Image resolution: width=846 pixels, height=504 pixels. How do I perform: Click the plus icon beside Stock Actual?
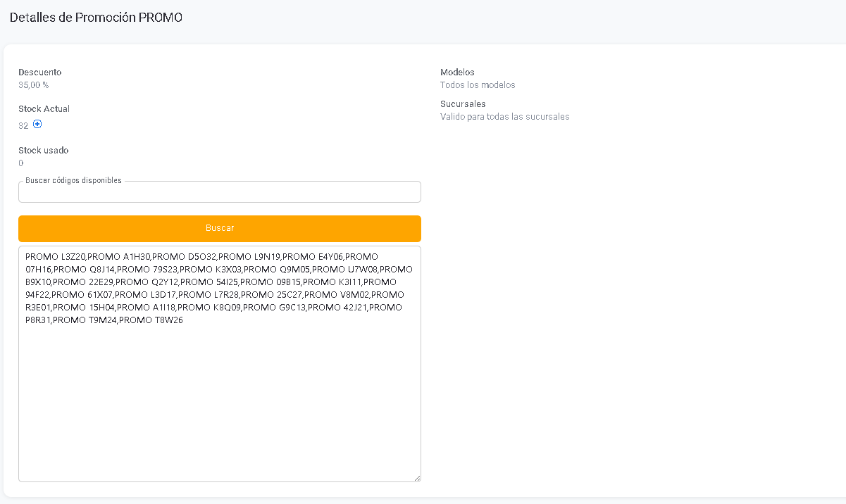[38, 125]
